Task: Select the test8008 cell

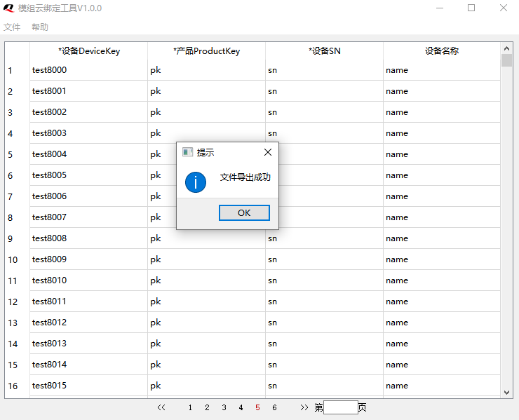Action: 88,238
